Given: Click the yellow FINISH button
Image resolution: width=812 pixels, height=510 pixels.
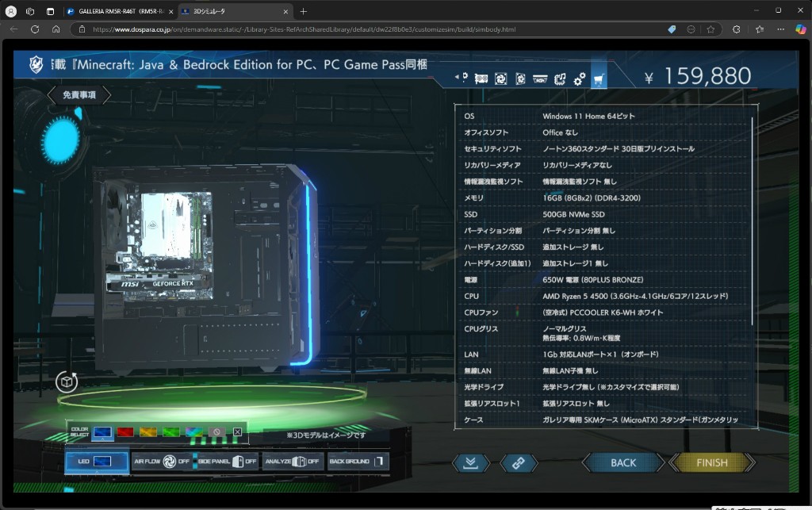Looking at the screenshot, I should coord(712,463).
